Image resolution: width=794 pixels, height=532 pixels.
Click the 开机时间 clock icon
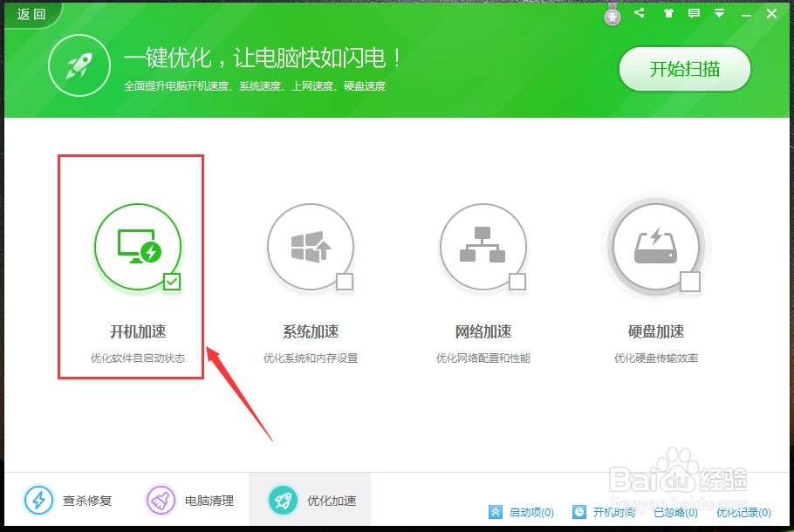(x=578, y=512)
